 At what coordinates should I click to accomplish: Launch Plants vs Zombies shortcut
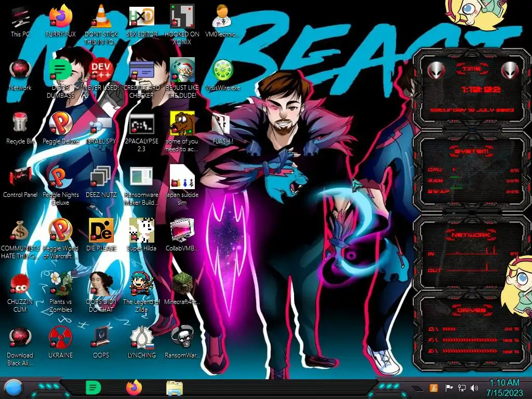(x=61, y=292)
